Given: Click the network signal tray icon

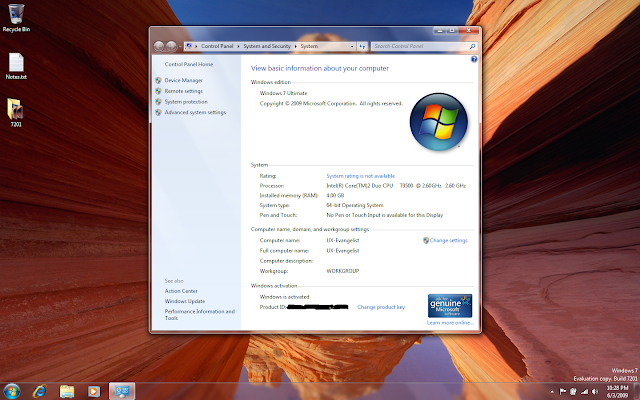Looking at the screenshot, I should coord(584,391).
